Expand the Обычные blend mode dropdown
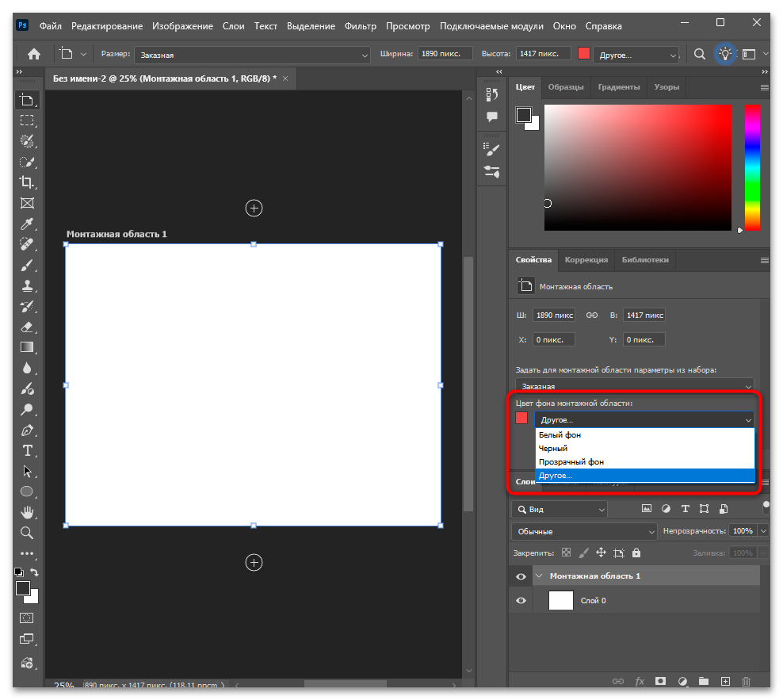 (x=584, y=531)
